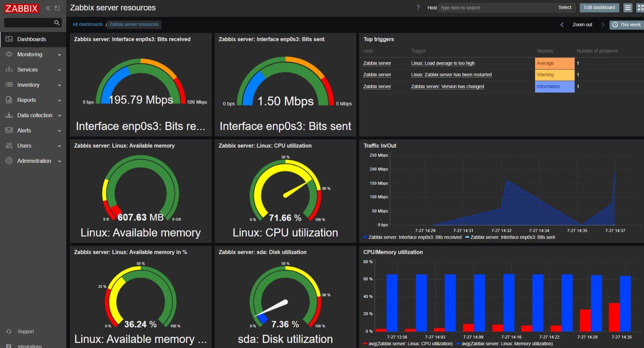The height and width of the screenshot is (348, 644).
Task: Expand the Data collection menu chevron
Action: (59, 116)
